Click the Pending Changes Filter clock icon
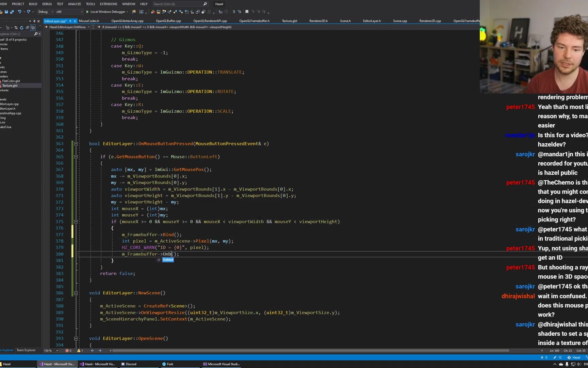 8,28
